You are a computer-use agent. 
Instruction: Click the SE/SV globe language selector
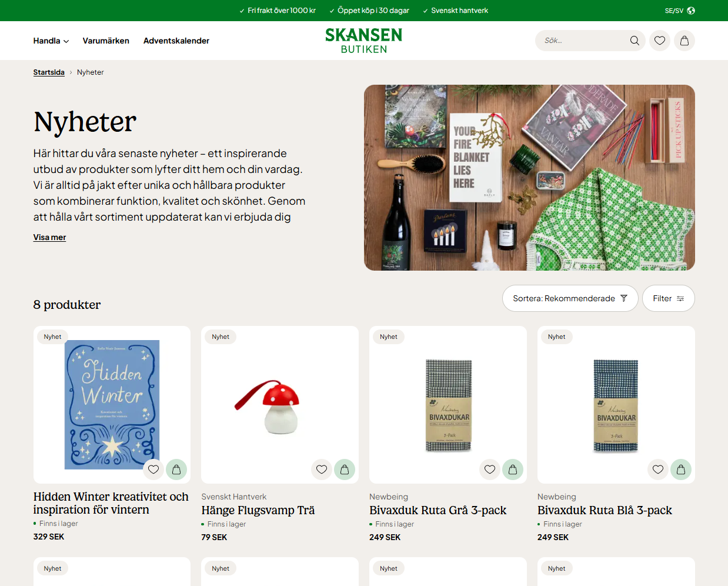[680, 11]
